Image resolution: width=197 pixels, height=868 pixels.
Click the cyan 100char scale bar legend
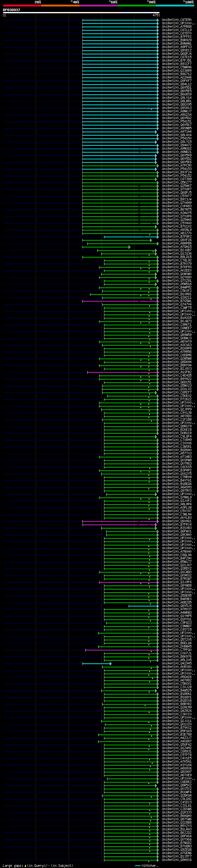(137, 866)
